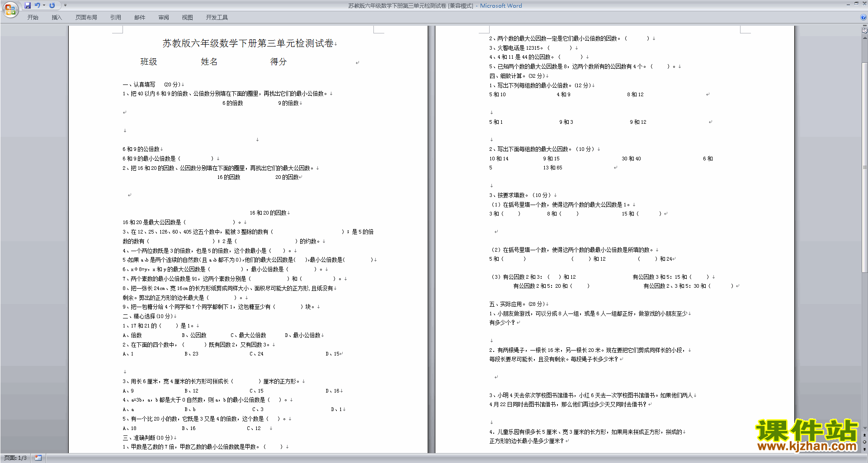Click the text 4和9 on the right page
The height and width of the screenshot is (463, 868).
(x=564, y=95)
